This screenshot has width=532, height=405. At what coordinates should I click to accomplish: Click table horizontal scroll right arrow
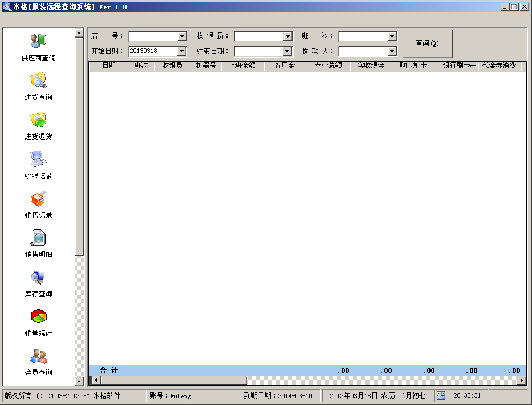click(x=522, y=381)
